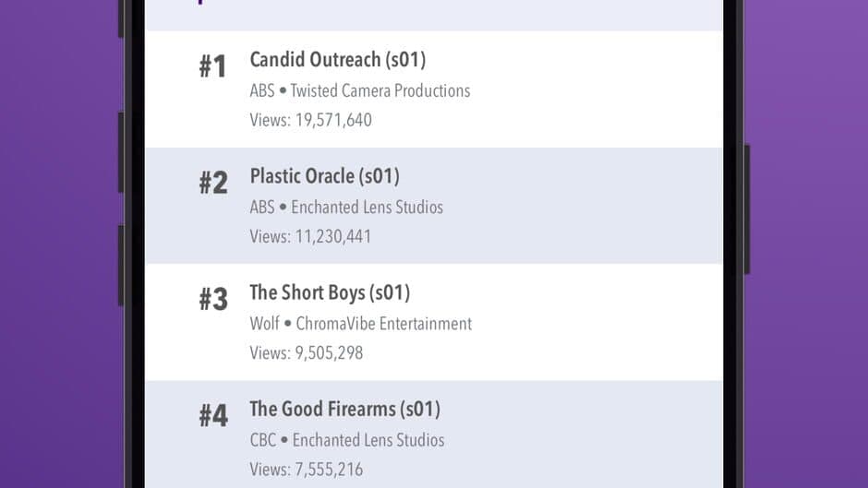Select the #2 rank number
Screen dimensions: 868x488
coord(212,183)
